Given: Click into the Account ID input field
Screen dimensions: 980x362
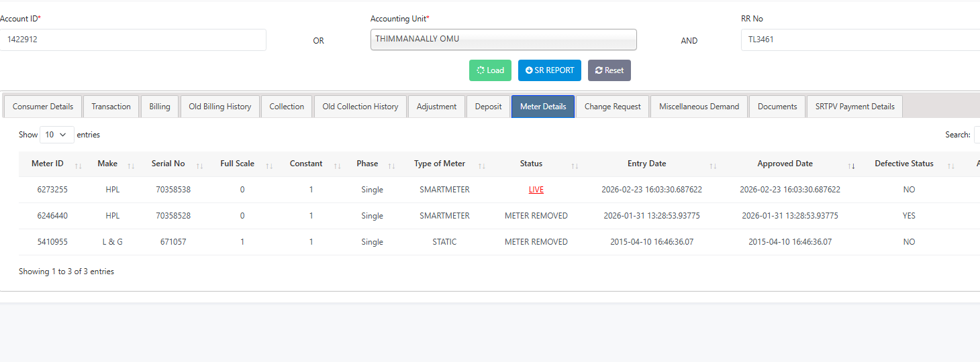Looking at the screenshot, I should coord(133,40).
